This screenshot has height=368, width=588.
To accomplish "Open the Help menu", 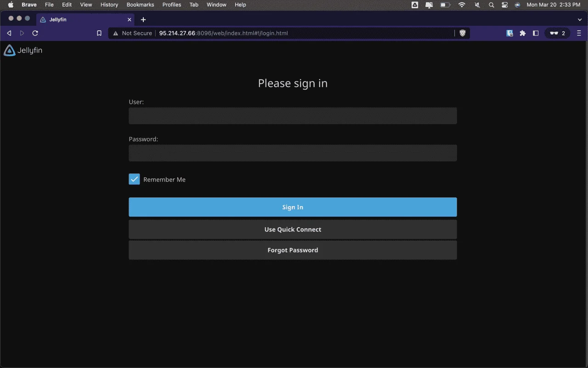I will coord(240,5).
